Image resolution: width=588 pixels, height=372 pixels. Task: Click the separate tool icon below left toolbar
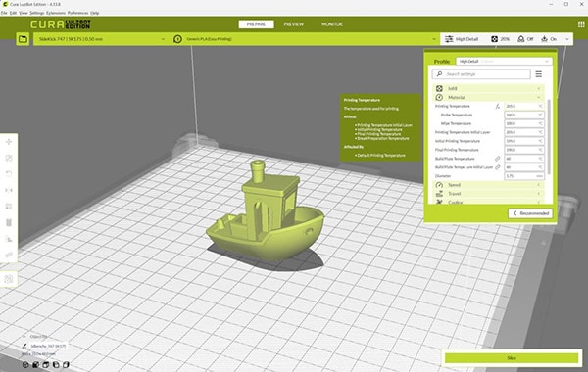(9, 279)
